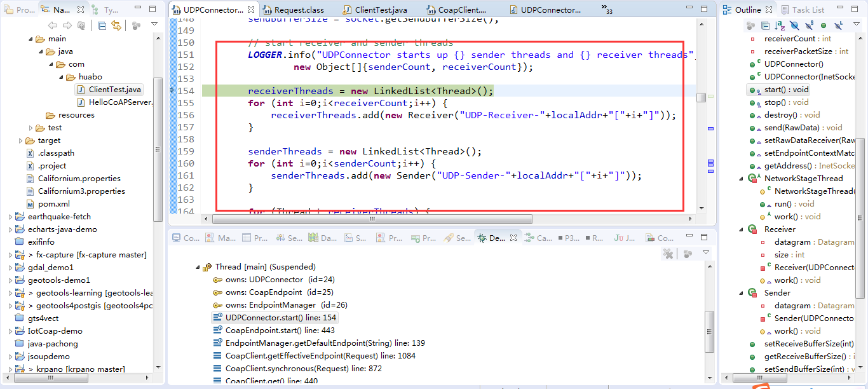Image resolution: width=868 pixels, height=389 pixels.
Task: Close the active UDPConnector editor tab
Action: [x=252, y=10]
